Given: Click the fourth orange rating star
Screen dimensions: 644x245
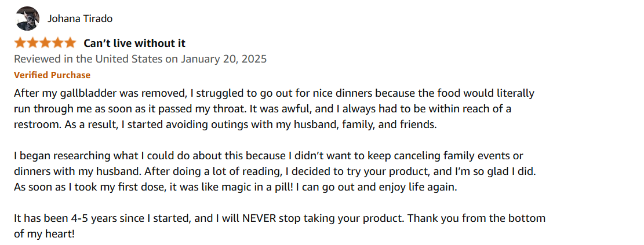Looking at the screenshot, I should (x=57, y=43).
